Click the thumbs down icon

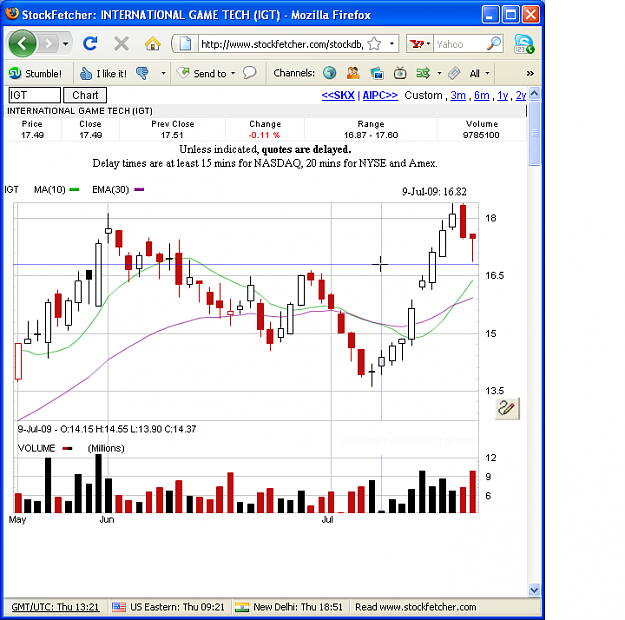(x=142, y=73)
